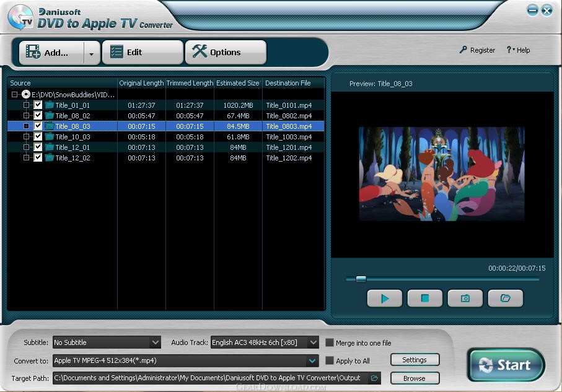The image size is (562, 392).
Task: Click the folder icon of Title_08_02
Action: click(x=50, y=115)
